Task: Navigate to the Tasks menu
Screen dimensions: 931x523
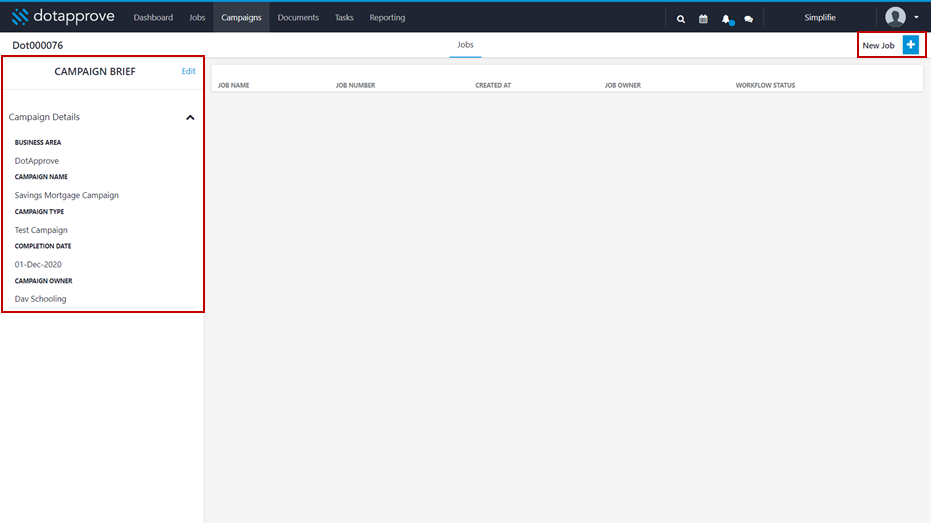Action: tap(344, 18)
